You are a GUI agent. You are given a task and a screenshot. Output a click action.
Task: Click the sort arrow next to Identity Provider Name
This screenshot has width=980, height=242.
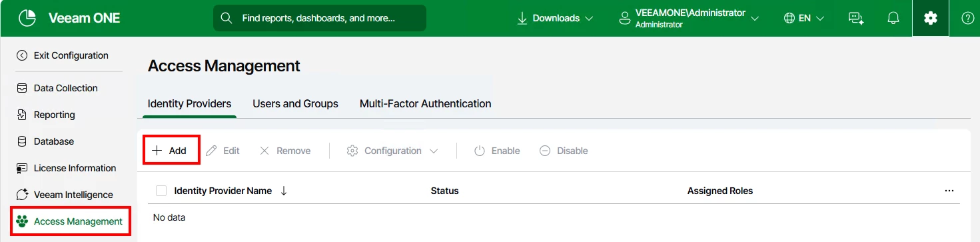(284, 191)
